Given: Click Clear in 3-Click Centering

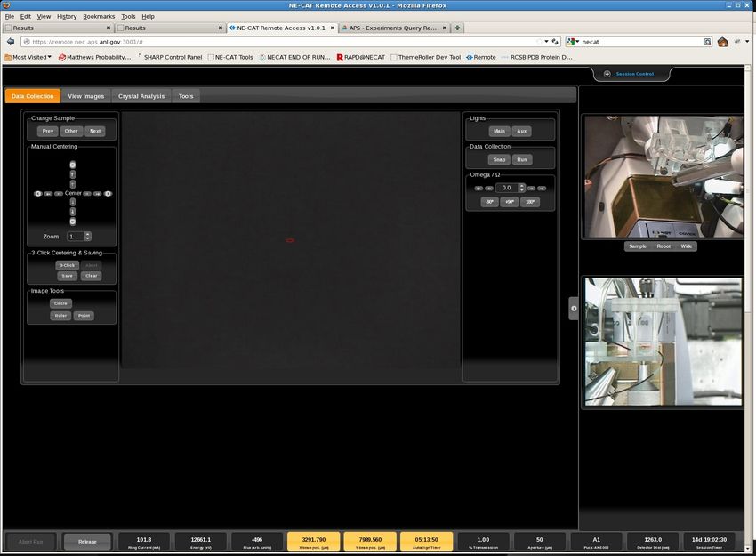Looking at the screenshot, I should [91, 276].
